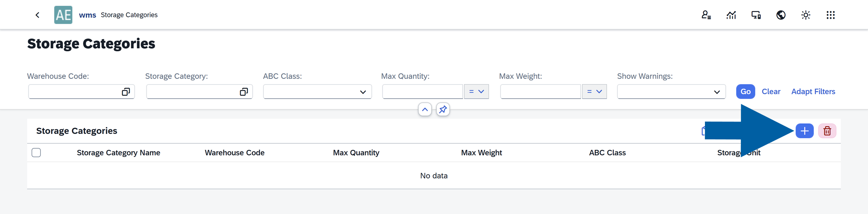Open Adapt Filters

tap(813, 92)
